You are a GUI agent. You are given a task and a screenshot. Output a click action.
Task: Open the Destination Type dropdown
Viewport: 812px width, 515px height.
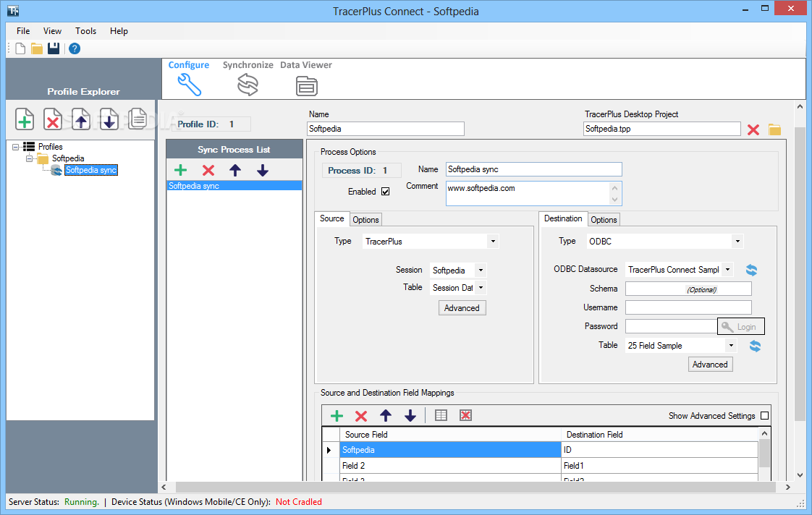coord(737,241)
